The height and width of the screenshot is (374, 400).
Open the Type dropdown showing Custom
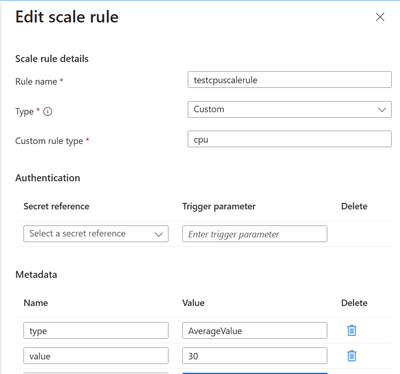coord(289,109)
